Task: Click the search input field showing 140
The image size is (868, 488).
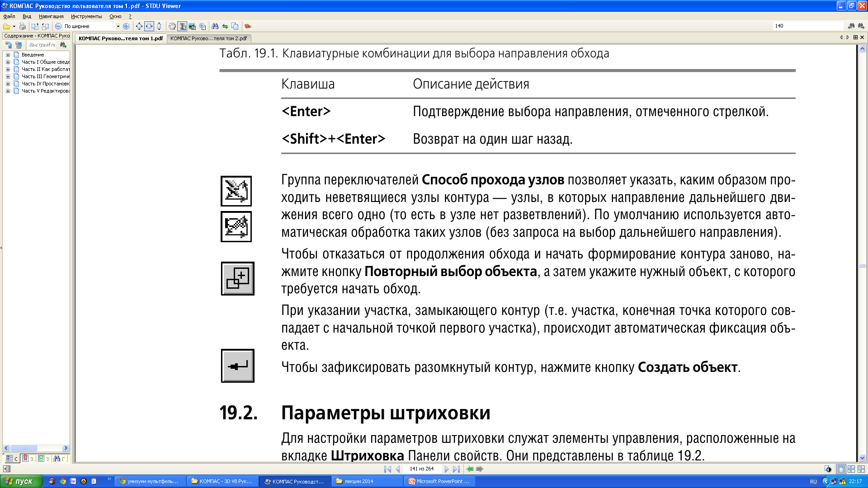Action: (x=808, y=26)
